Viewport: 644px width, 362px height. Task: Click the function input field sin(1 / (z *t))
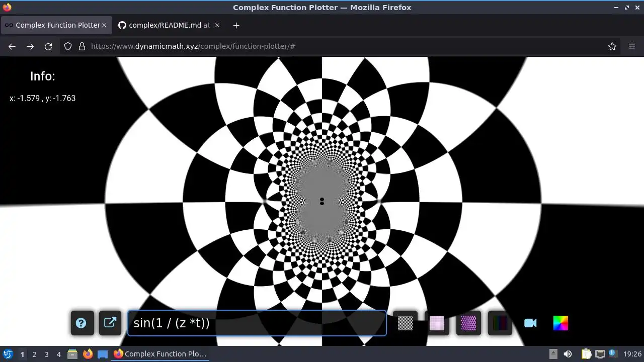[257, 323]
